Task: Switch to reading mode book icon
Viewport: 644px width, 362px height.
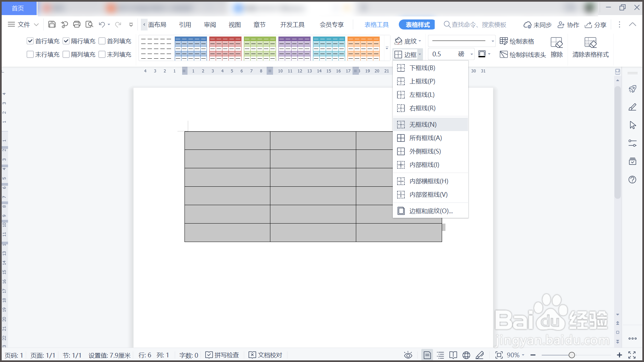Action: [453, 355]
